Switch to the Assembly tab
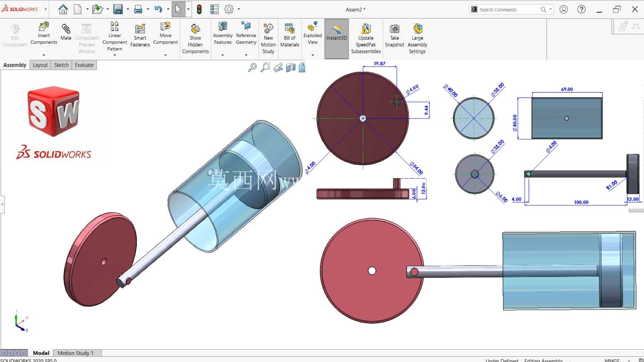644x362 pixels. click(15, 65)
